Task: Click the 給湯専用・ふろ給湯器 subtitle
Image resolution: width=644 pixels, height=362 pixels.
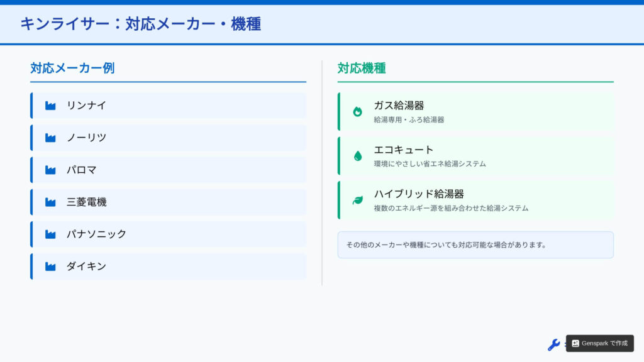Action: coord(409,120)
